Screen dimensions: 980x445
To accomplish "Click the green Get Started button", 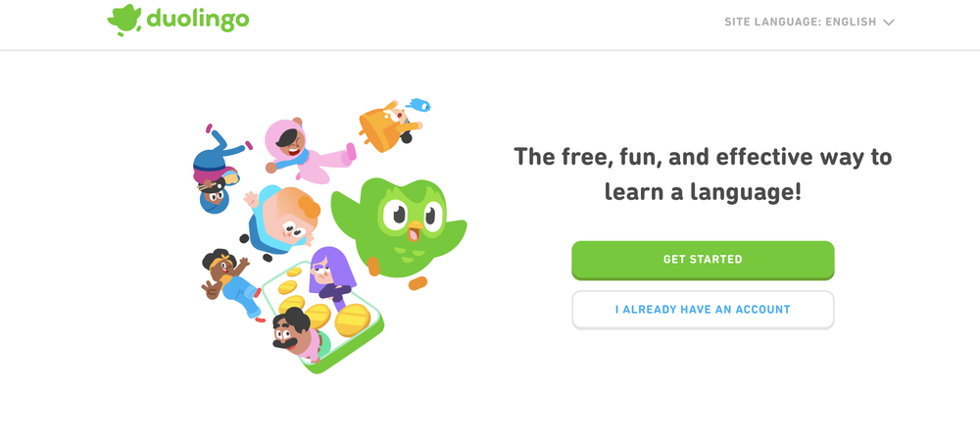I will coord(703,260).
